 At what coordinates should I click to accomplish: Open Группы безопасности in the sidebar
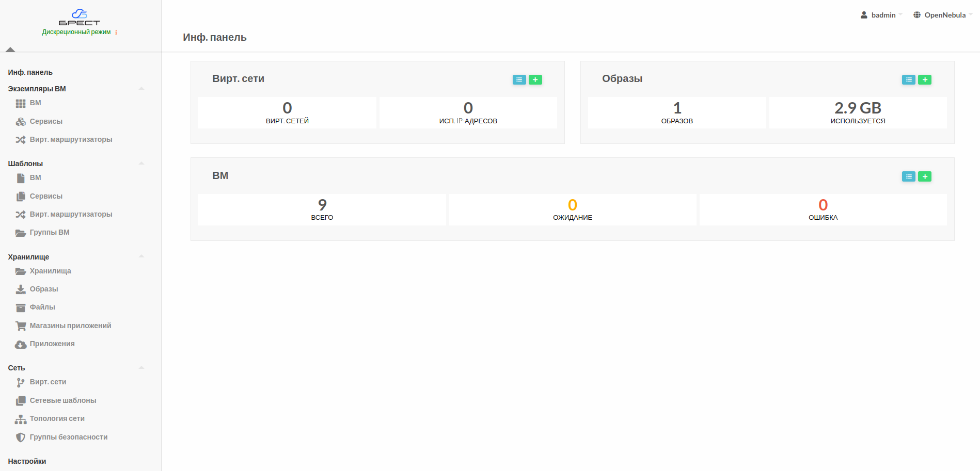point(68,437)
